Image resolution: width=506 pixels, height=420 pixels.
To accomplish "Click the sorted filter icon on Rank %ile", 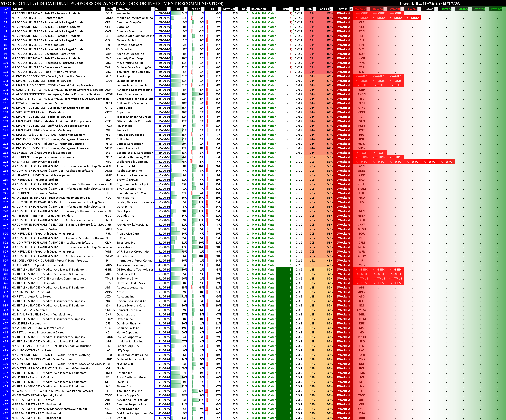I will coord(332,9).
